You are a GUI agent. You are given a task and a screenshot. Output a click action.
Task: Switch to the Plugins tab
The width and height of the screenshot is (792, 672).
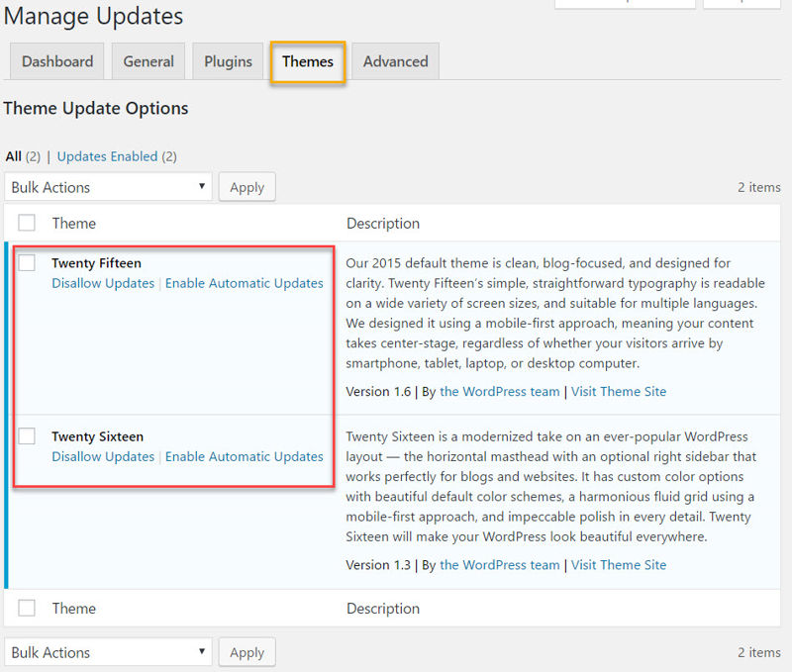[227, 61]
